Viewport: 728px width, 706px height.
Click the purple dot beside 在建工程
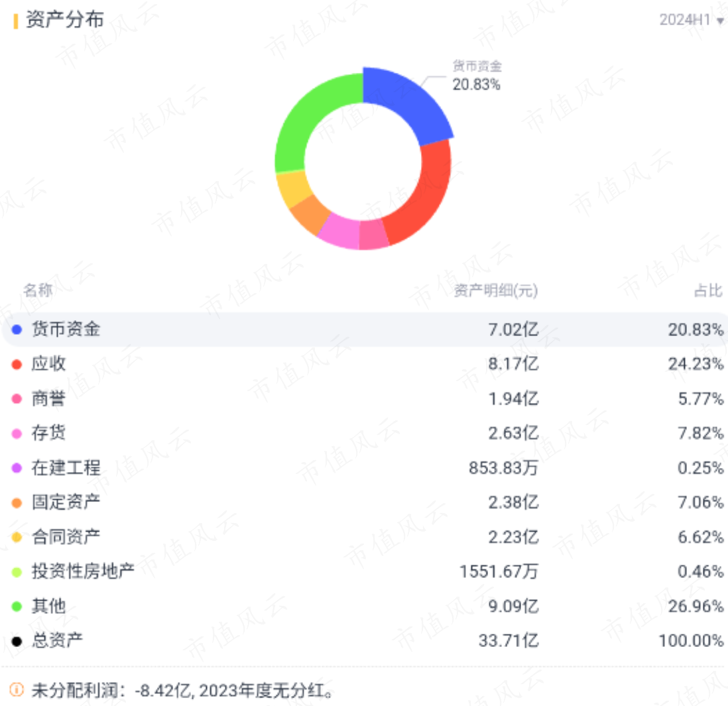click(x=17, y=468)
